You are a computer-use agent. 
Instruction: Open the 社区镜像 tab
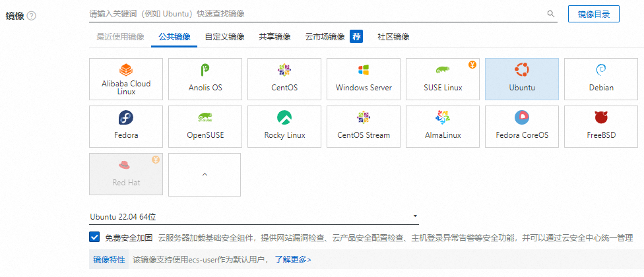(393, 36)
